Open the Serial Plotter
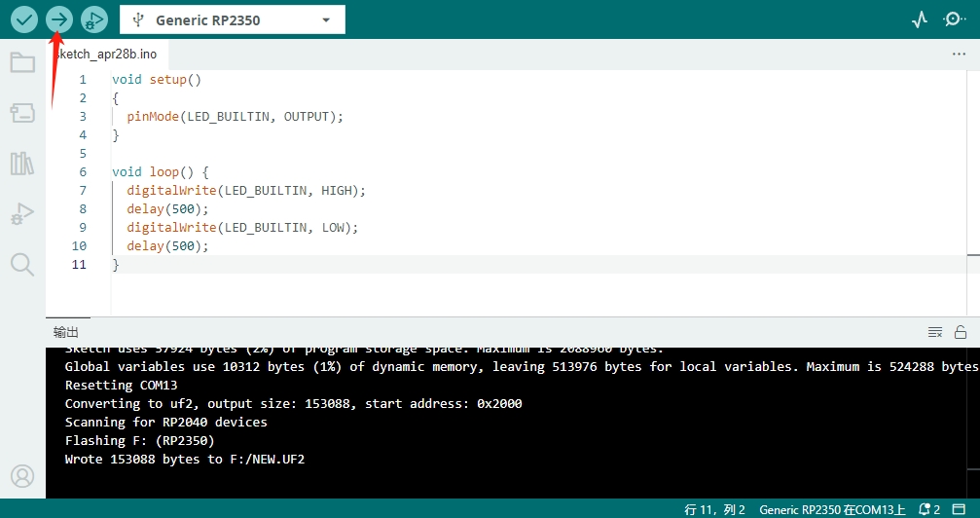Image resolution: width=980 pixels, height=518 pixels. click(x=920, y=19)
